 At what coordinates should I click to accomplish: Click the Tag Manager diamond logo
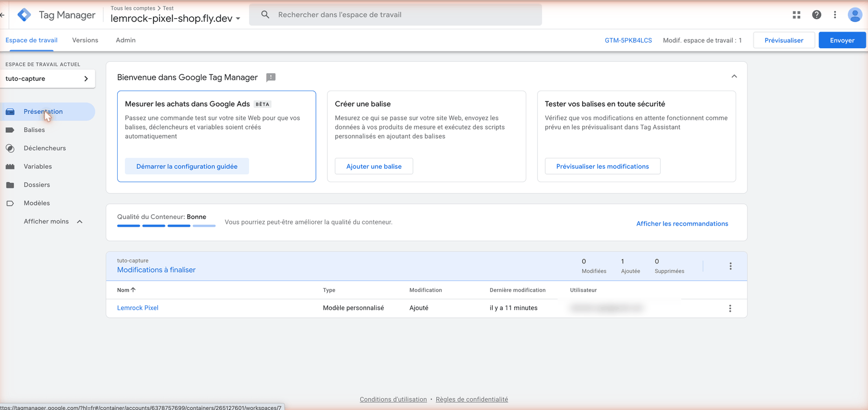click(x=24, y=15)
